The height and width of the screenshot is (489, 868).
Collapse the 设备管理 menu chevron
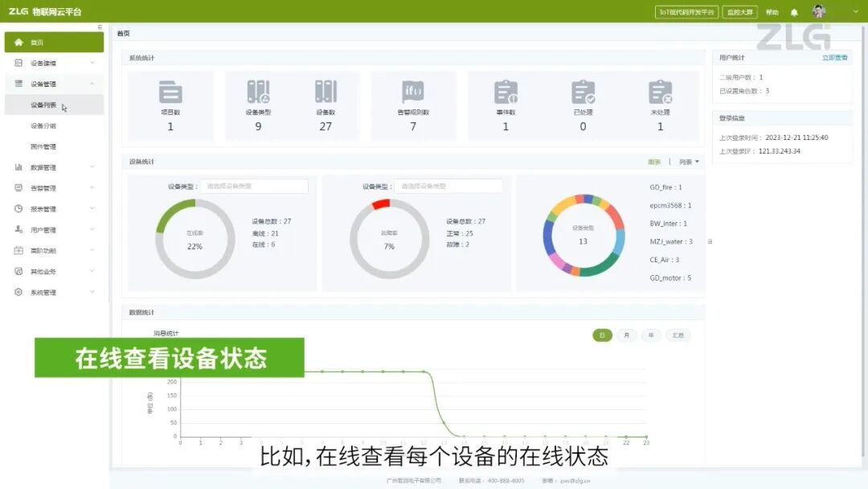[x=92, y=84]
